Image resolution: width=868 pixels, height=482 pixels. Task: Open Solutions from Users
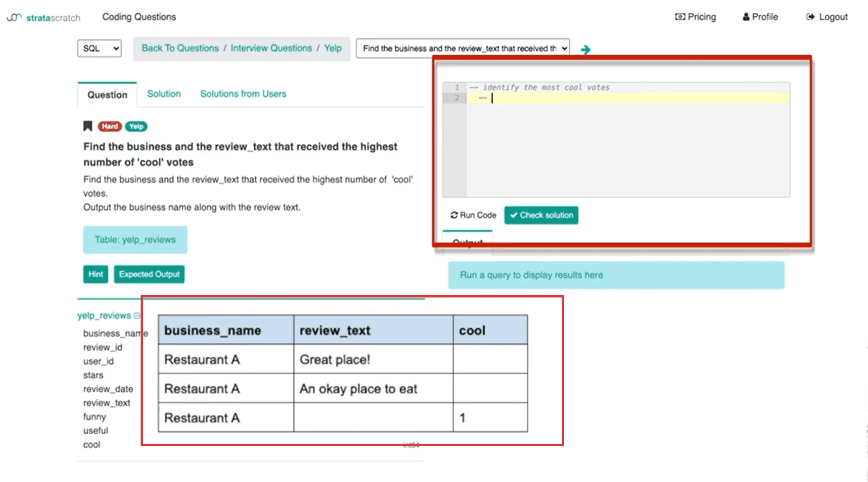pyautogui.click(x=243, y=94)
